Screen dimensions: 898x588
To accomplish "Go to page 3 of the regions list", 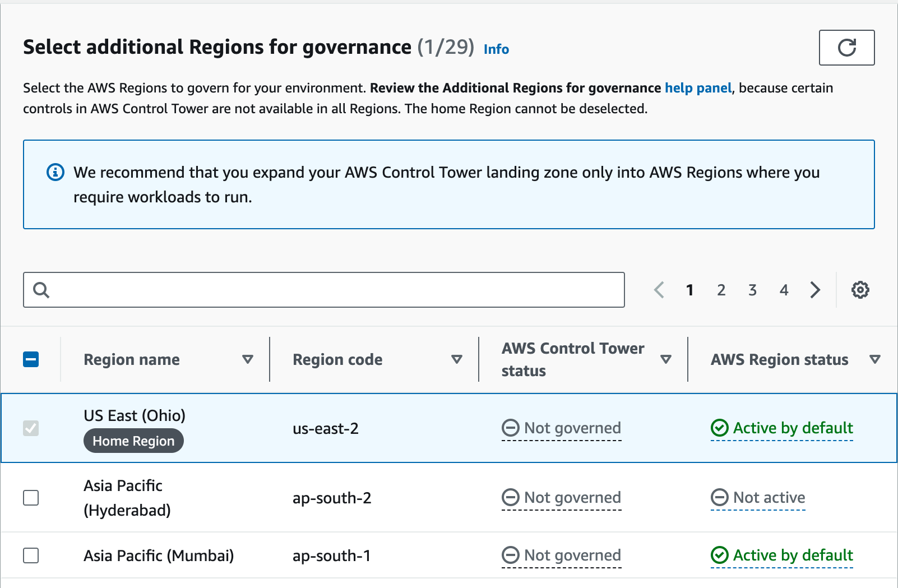I will [x=752, y=290].
